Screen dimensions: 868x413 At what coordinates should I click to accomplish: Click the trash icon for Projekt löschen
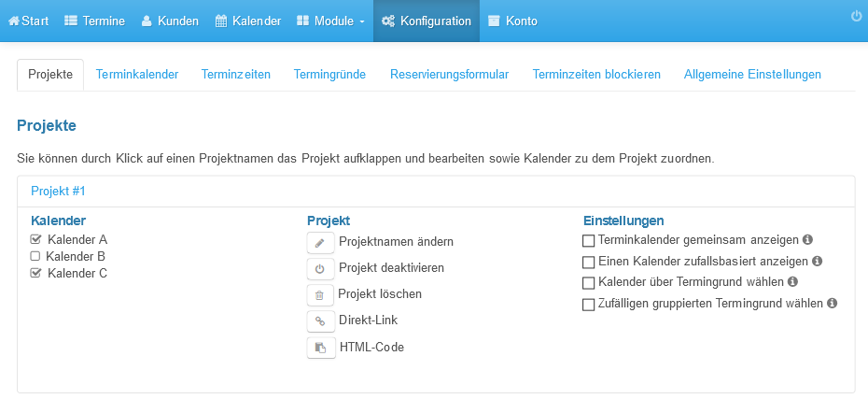(320, 295)
